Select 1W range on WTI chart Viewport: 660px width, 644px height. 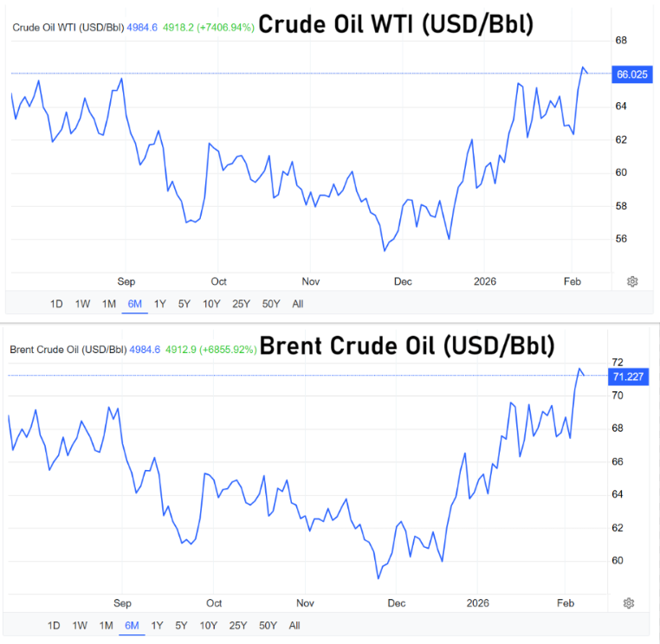click(82, 304)
